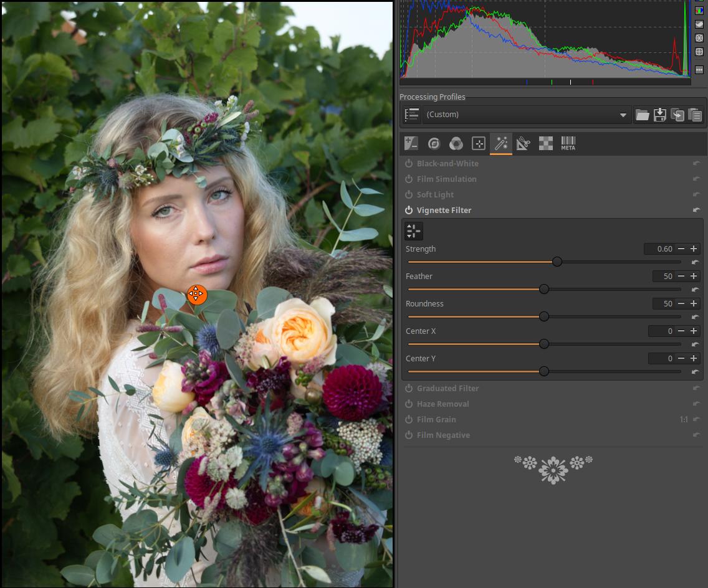
Task: Decrease Feather with the minus button
Action: tap(681, 277)
